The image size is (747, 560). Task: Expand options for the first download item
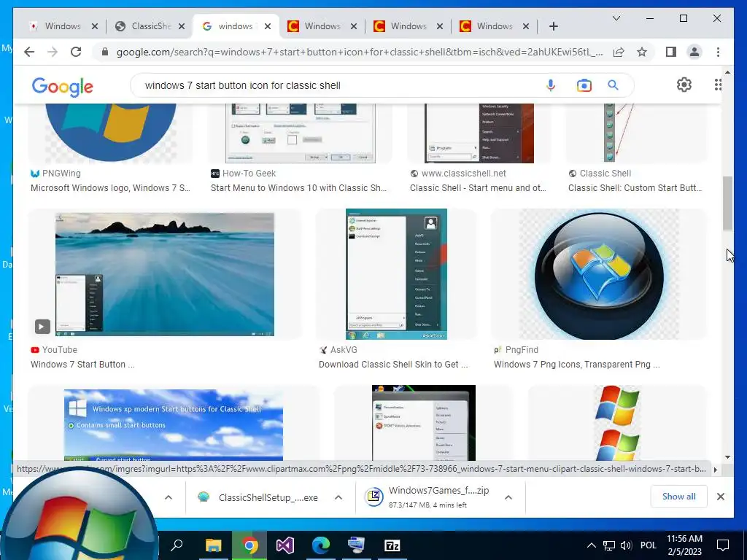point(169,497)
